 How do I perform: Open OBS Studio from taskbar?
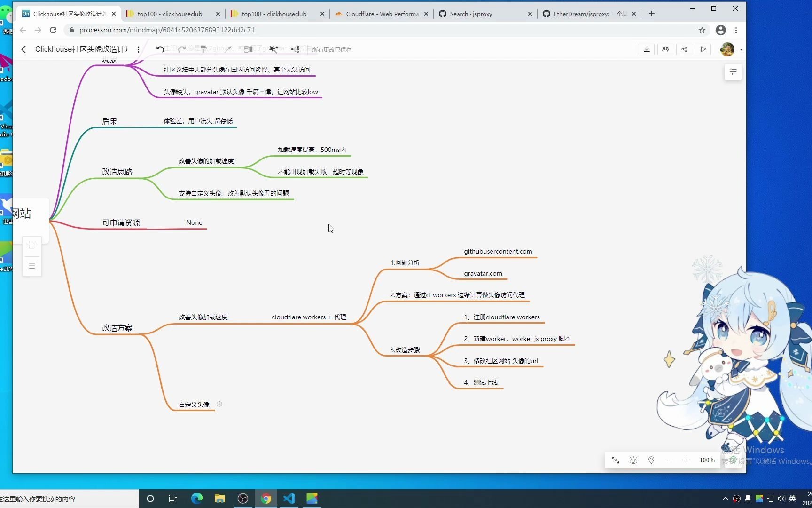click(x=242, y=499)
